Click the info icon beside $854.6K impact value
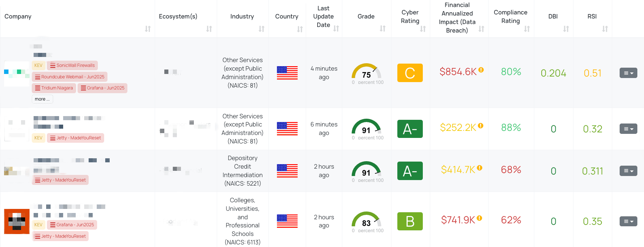Image resolution: width=644 pixels, height=247 pixels. (x=481, y=70)
